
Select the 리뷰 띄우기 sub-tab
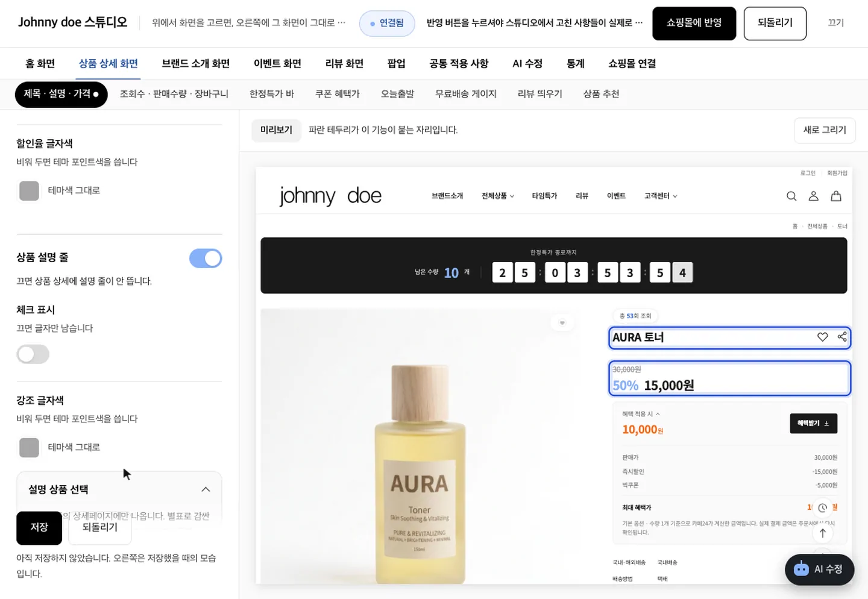tap(540, 94)
